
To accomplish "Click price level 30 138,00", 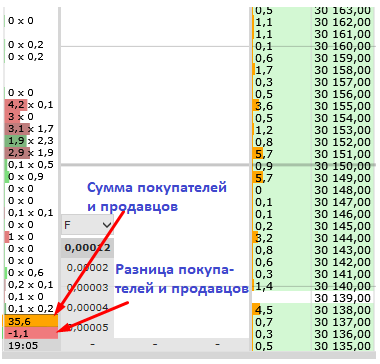I will (342, 310).
